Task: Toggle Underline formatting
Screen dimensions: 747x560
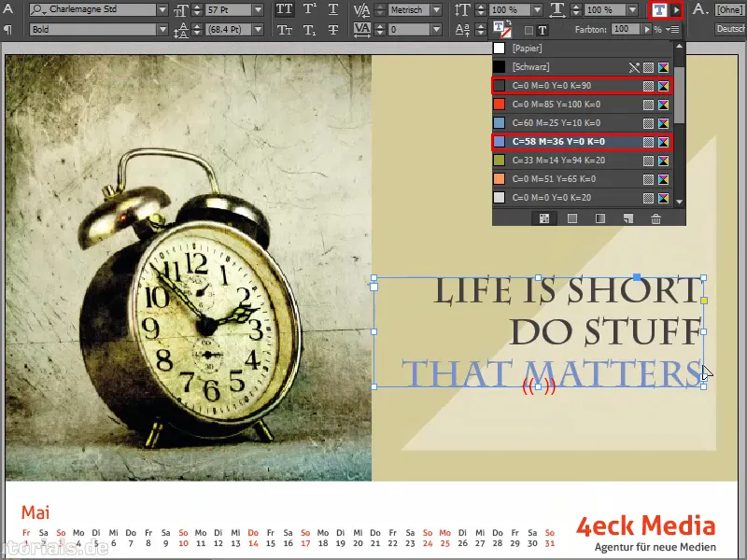Action: 333,9
